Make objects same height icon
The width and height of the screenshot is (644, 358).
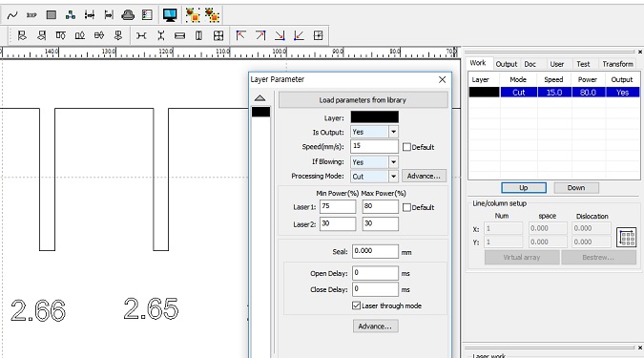coord(198,35)
